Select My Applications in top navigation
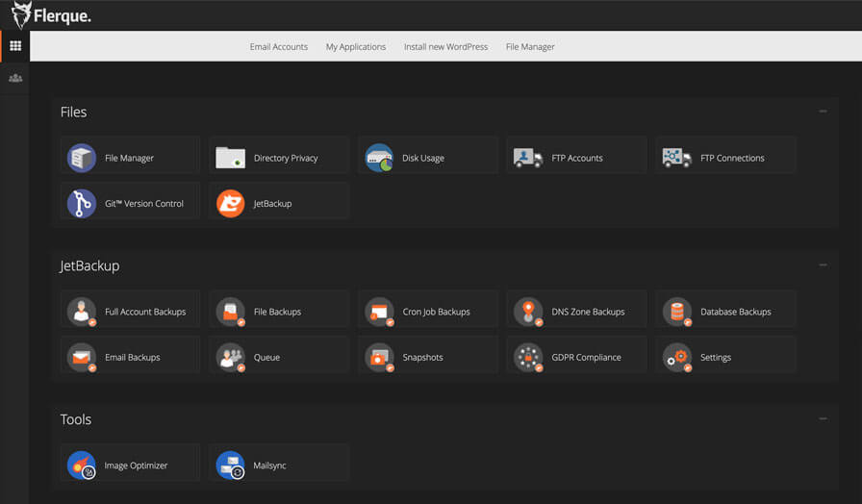 click(x=355, y=46)
